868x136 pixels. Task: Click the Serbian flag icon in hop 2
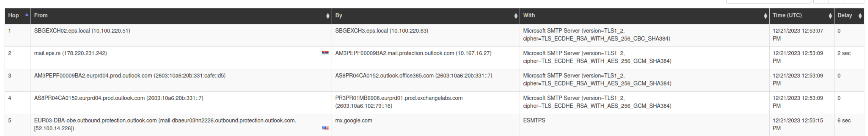pos(325,53)
